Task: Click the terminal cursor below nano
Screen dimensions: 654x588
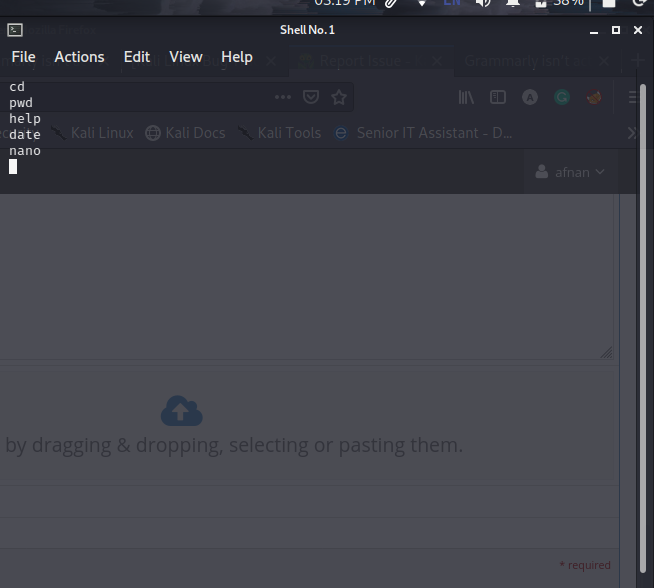Action: pos(13,167)
